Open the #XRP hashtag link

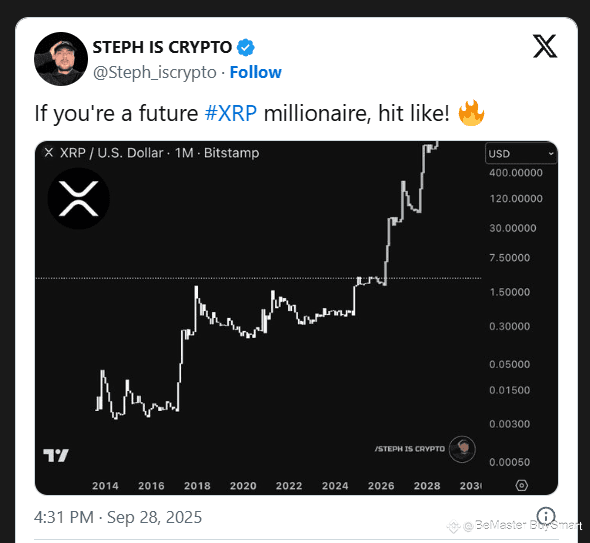[x=231, y=113]
